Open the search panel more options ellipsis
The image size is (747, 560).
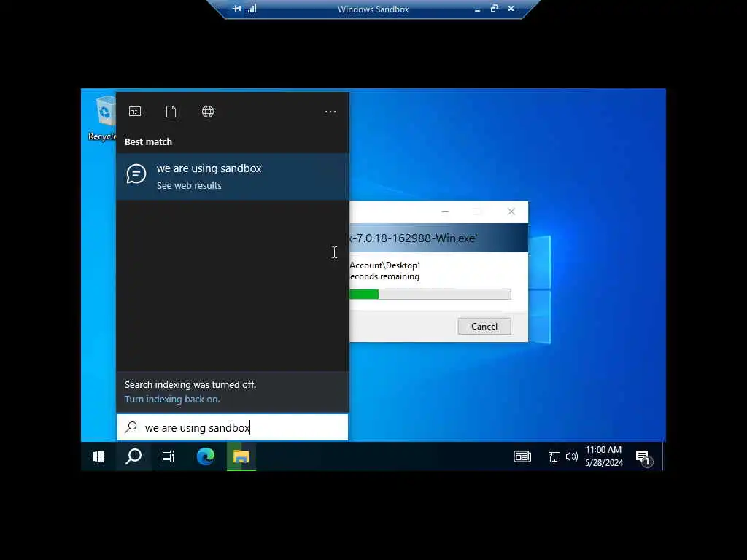tap(330, 112)
